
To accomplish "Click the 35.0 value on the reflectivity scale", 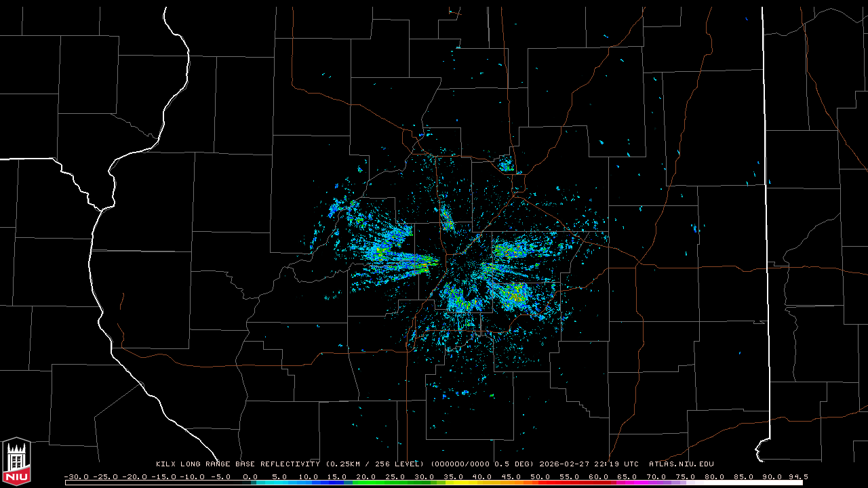I will 454,476.
